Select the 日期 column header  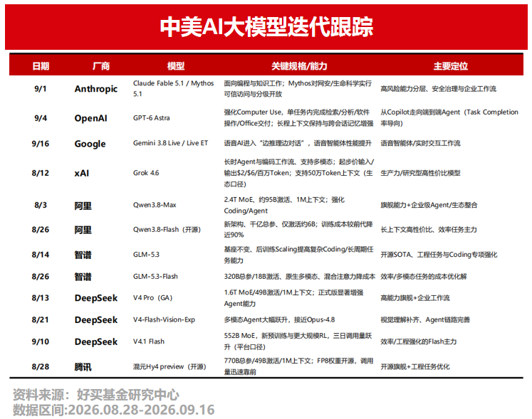coord(41,65)
